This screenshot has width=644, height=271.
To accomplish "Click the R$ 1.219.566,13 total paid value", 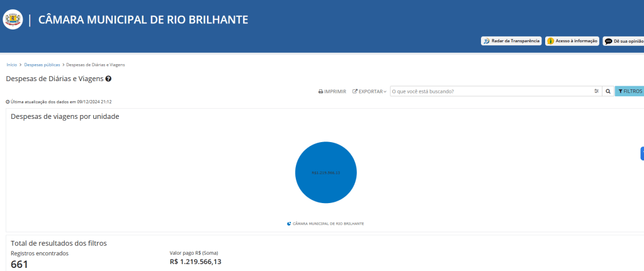I will click(x=195, y=262).
